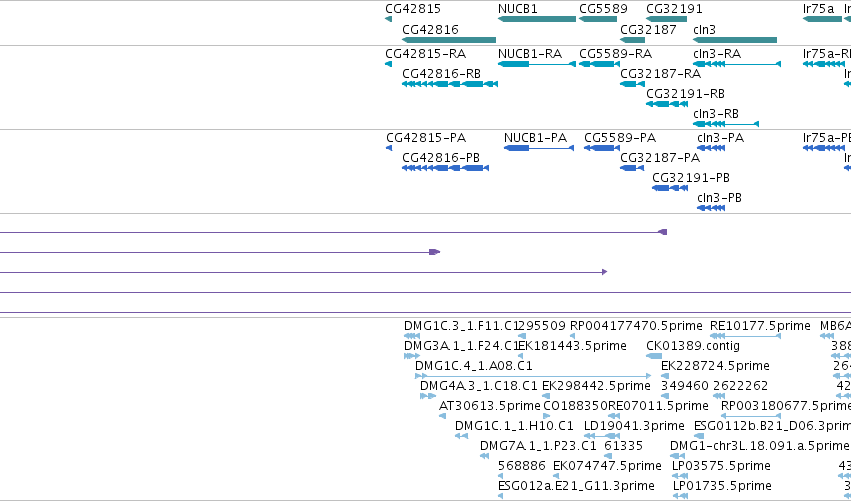Click the 568886 EST label
851x501 pixels.
[x=522, y=466]
